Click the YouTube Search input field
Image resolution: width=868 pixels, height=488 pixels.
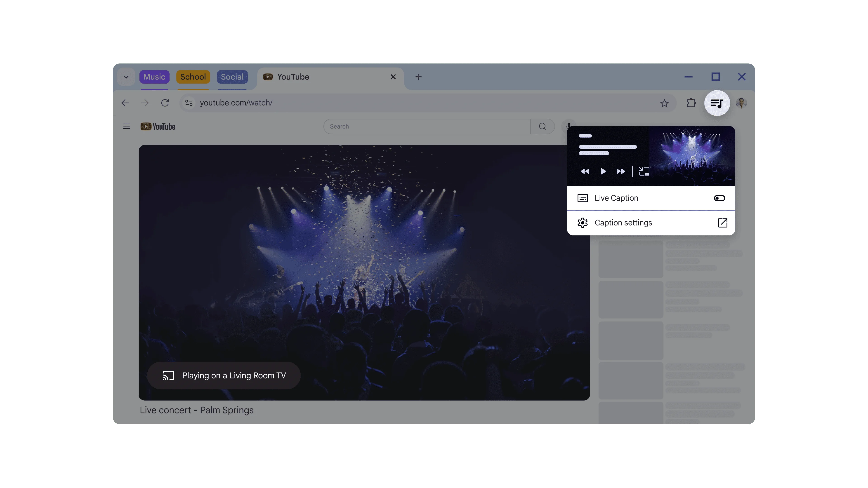426,126
